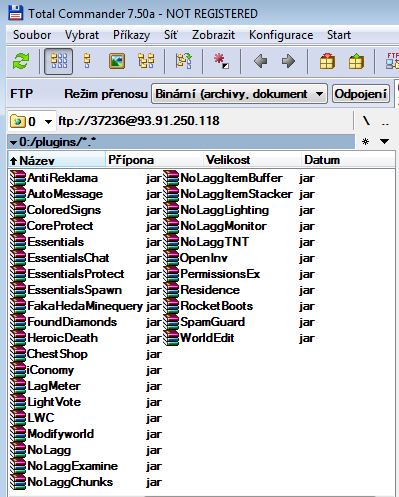Select the Tree view toolbar icon

pos(146,61)
